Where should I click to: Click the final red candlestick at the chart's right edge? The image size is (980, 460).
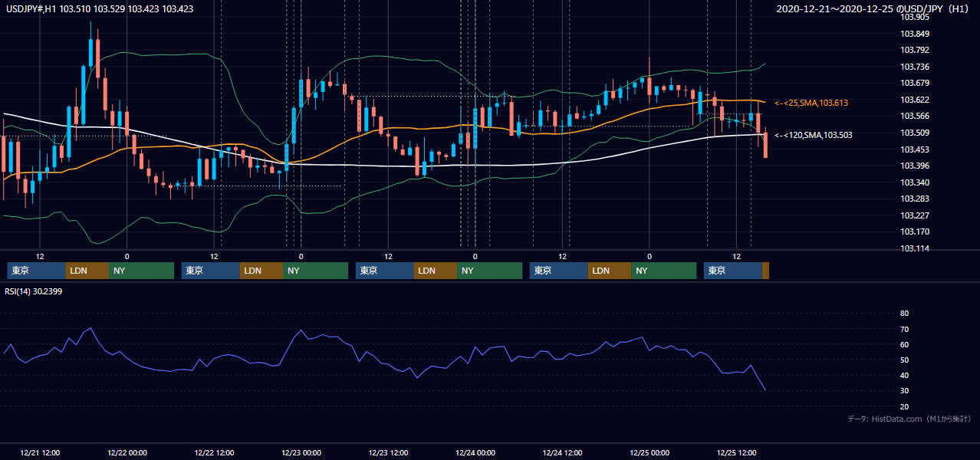click(x=765, y=144)
